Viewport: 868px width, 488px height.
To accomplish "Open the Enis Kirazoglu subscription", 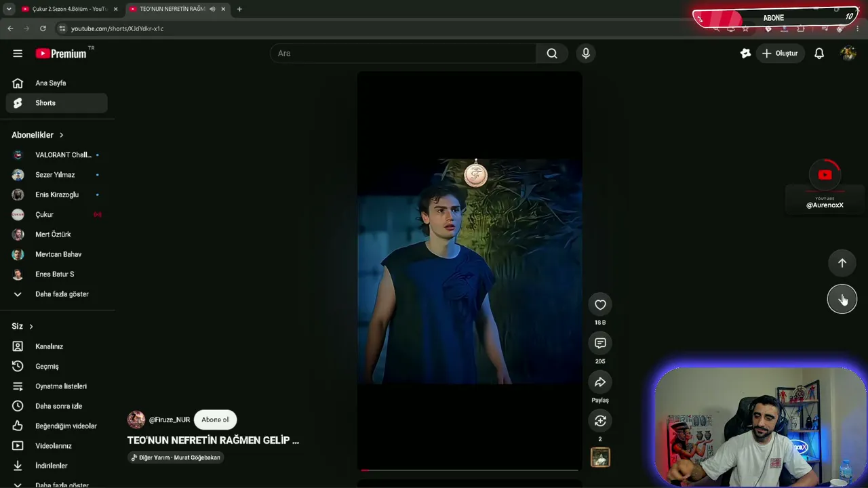I will 57,195.
